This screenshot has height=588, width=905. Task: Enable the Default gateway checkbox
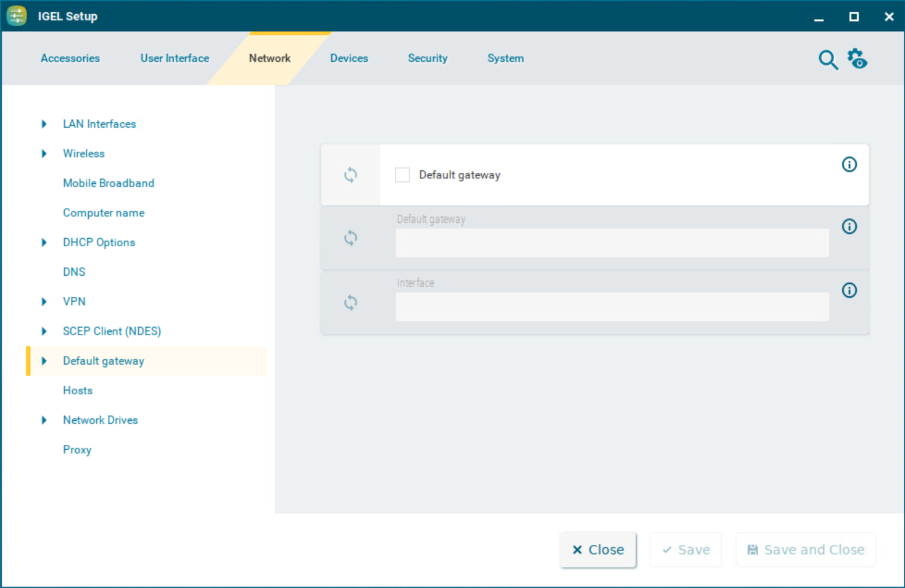coord(402,175)
